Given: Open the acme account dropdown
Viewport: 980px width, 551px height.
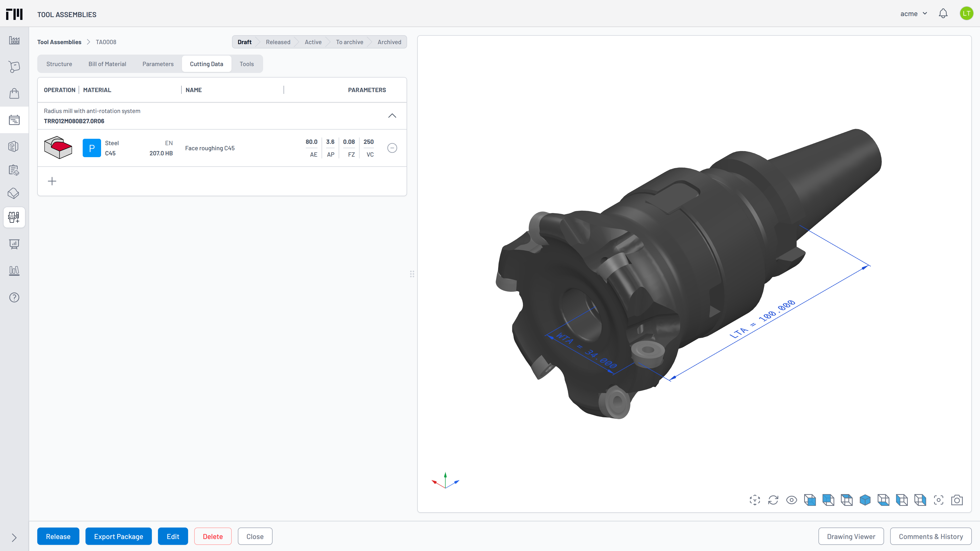Looking at the screenshot, I should pos(913,14).
